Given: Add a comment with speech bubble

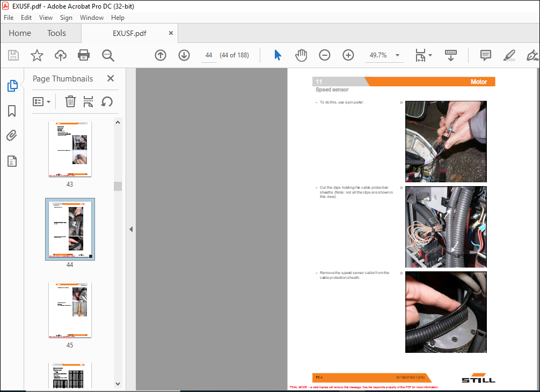Looking at the screenshot, I should [x=486, y=55].
